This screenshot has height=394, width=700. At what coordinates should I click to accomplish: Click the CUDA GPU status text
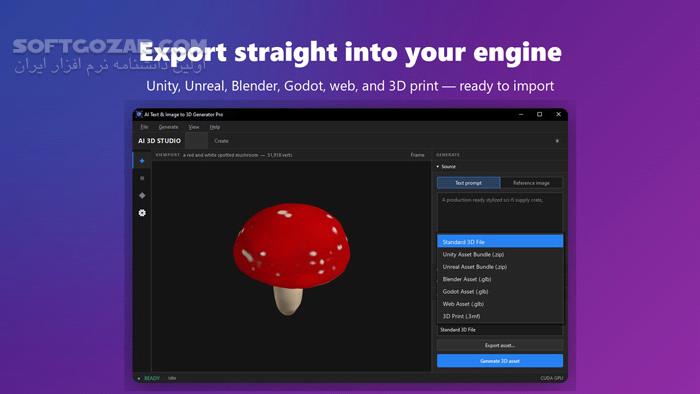tap(552, 378)
